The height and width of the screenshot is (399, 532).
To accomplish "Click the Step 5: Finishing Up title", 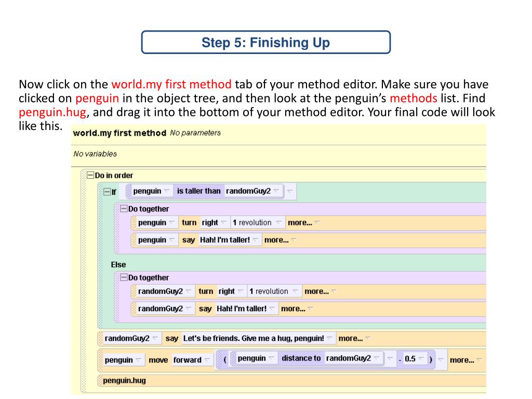I will (265, 43).
